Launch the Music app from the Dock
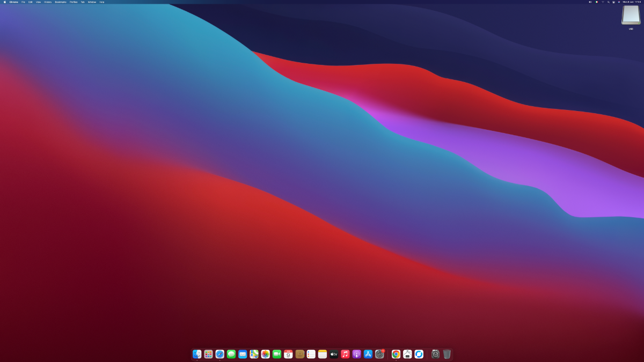 pos(345,354)
